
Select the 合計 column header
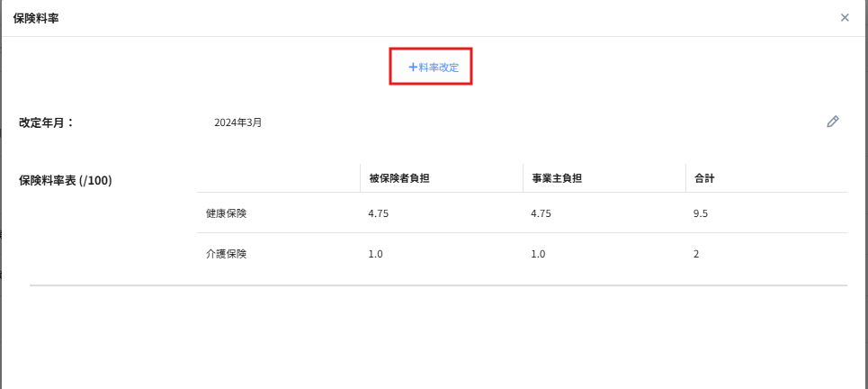click(x=704, y=179)
